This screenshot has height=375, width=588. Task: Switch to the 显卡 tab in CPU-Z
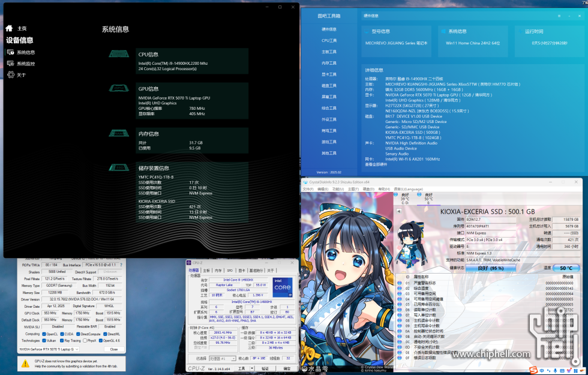[x=242, y=271]
